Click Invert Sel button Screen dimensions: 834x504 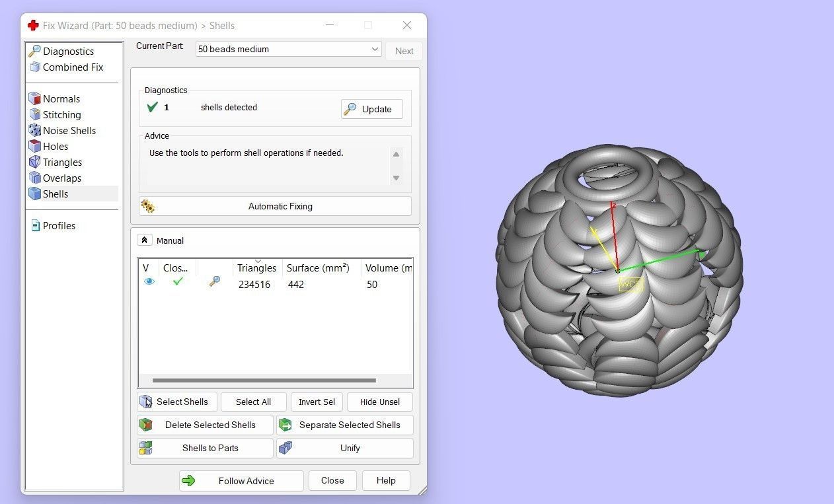pyautogui.click(x=317, y=402)
